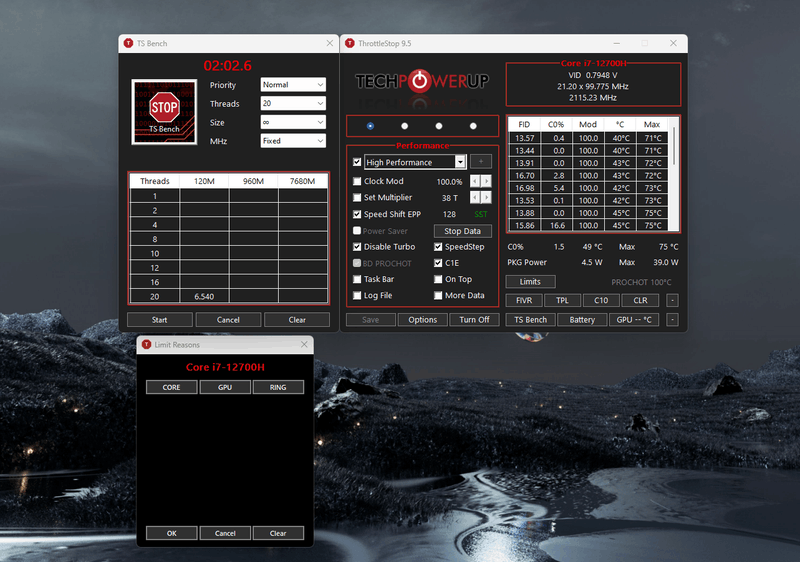Minimize the ThrottleStop 9.5 window
Screen dimensions: 800x562
click(x=616, y=43)
